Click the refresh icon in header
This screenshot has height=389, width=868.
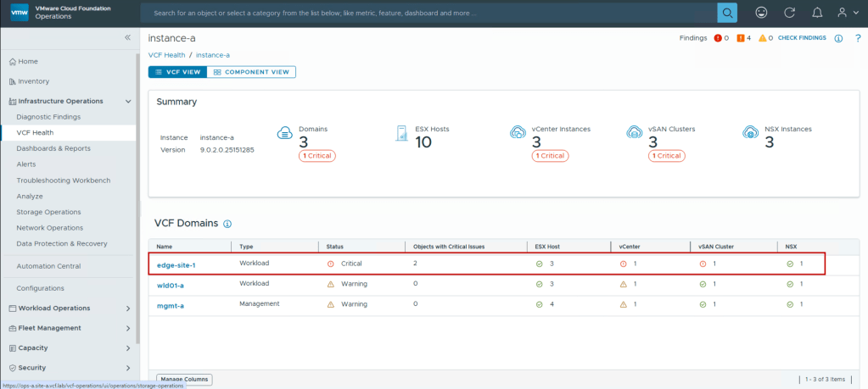click(x=789, y=12)
